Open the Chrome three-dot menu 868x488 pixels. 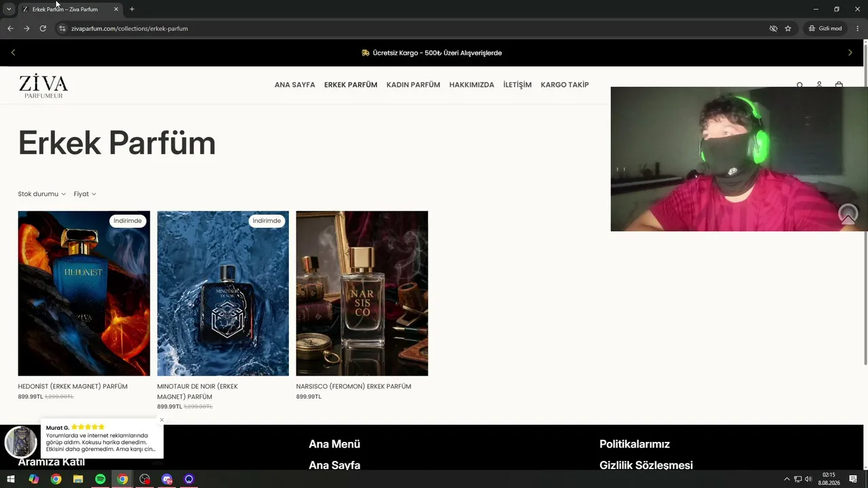coord(858,28)
